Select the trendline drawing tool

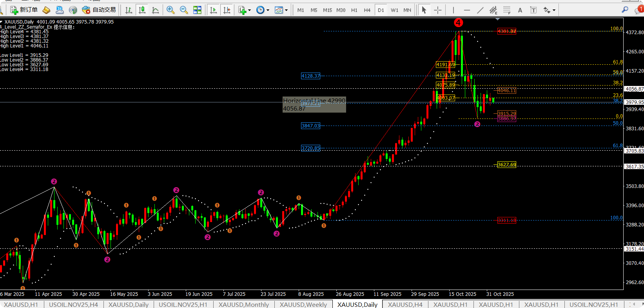(480, 10)
